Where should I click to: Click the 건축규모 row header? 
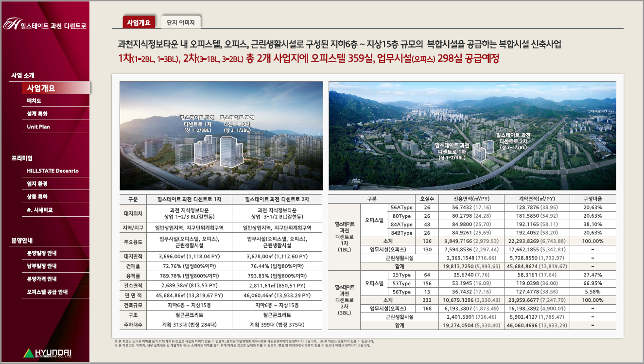pos(133,305)
